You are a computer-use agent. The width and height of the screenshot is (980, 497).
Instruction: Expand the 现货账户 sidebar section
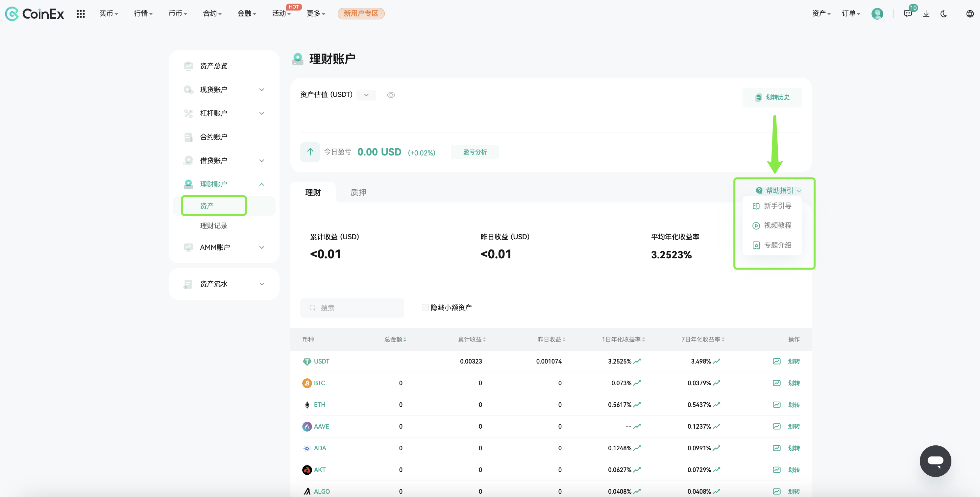(262, 90)
